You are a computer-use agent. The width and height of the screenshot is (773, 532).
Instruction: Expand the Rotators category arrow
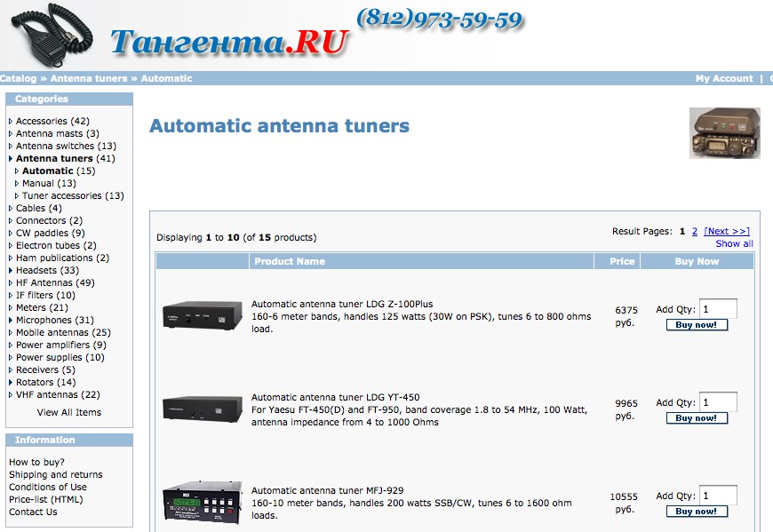[x=11, y=382]
